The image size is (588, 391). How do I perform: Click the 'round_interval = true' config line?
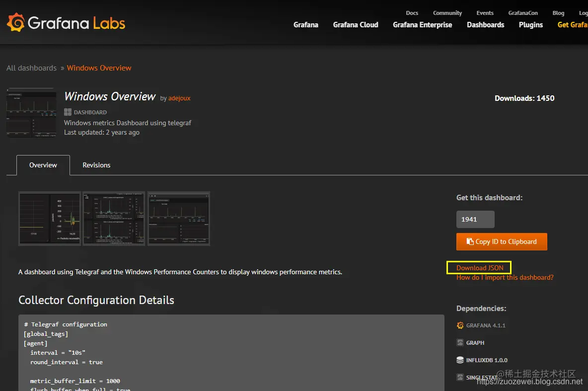(67, 362)
